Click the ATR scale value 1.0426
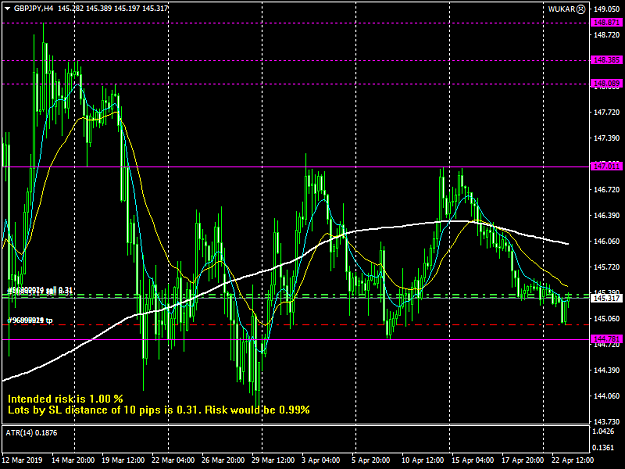The image size is (625, 469). click(603, 432)
